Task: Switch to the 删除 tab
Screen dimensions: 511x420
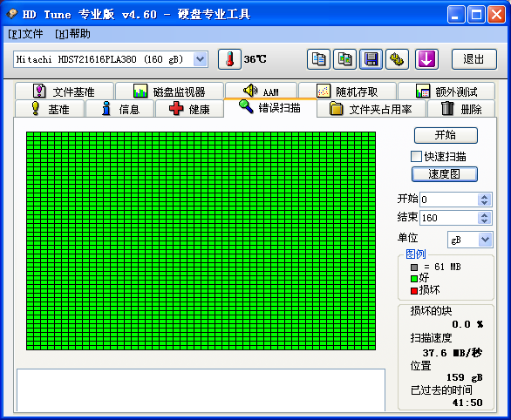Action: [x=461, y=109]
